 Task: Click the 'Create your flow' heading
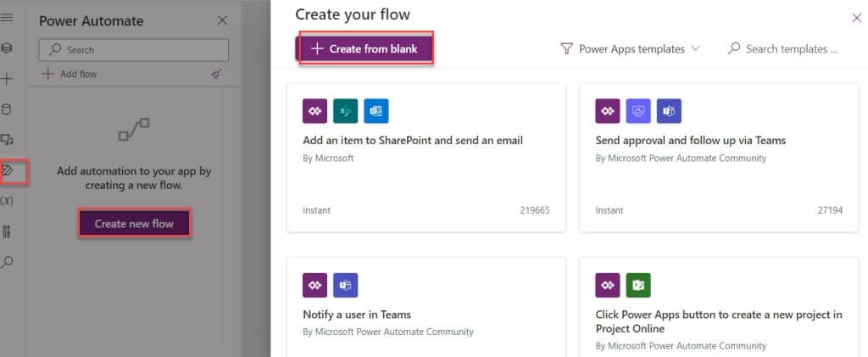(x=353, y=14)
